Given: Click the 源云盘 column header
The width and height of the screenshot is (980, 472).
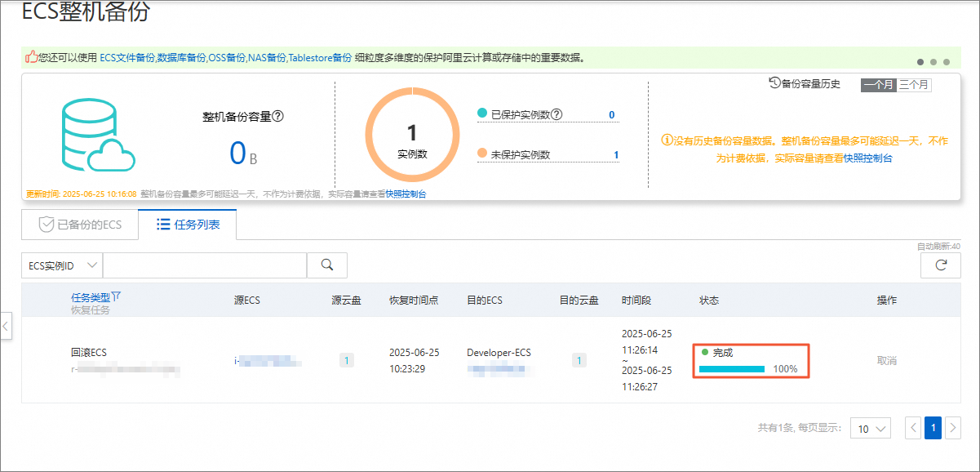Looking at the screenshot, I should pos(347,301).
